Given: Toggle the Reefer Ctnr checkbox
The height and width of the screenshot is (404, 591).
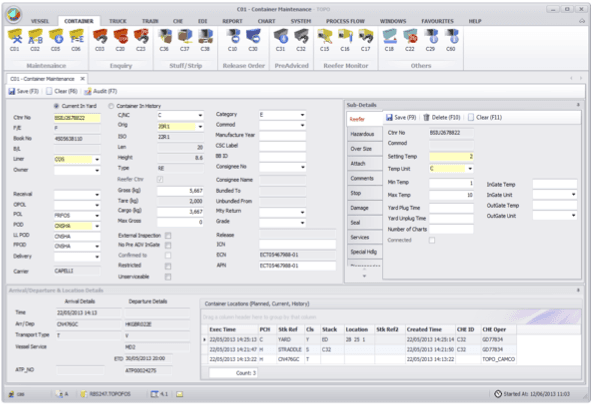Looking at the screenshot, I should pyautogui.click(x=160, y=179).
